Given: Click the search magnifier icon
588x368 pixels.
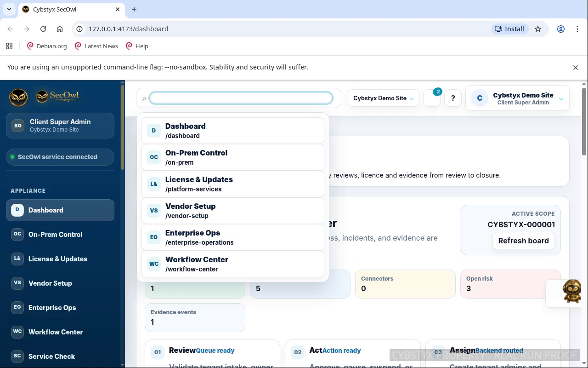Looking at the screenshot, I should (x=144, y=98).
